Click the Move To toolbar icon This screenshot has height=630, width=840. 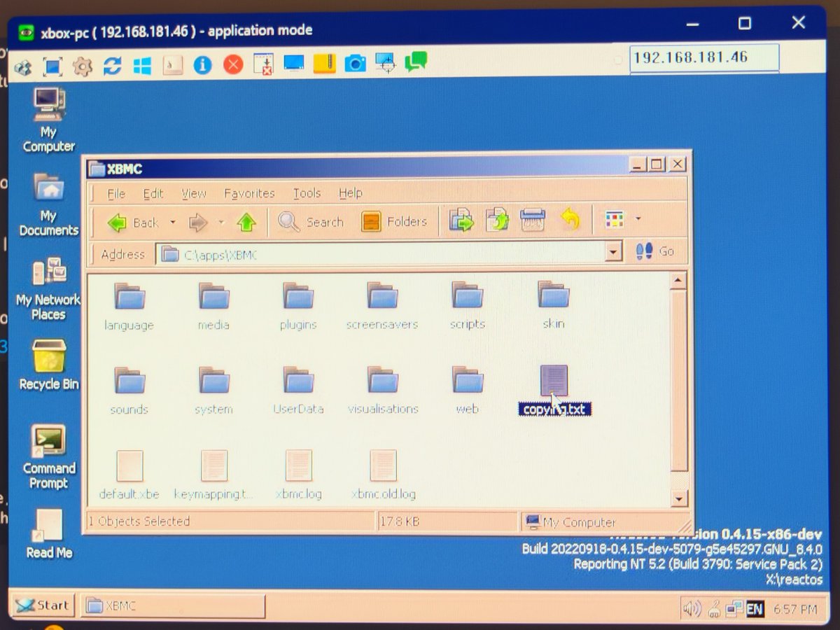pos(461,220)
